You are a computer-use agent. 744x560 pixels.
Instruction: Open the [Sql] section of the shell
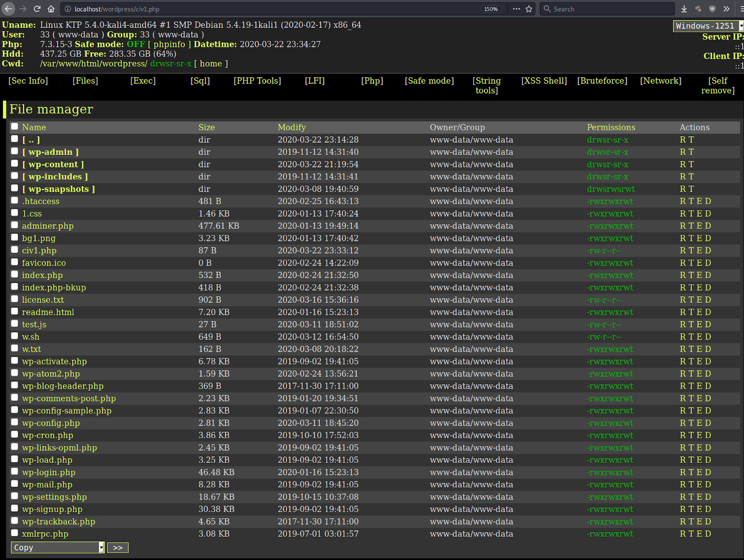tap(200, 80)
